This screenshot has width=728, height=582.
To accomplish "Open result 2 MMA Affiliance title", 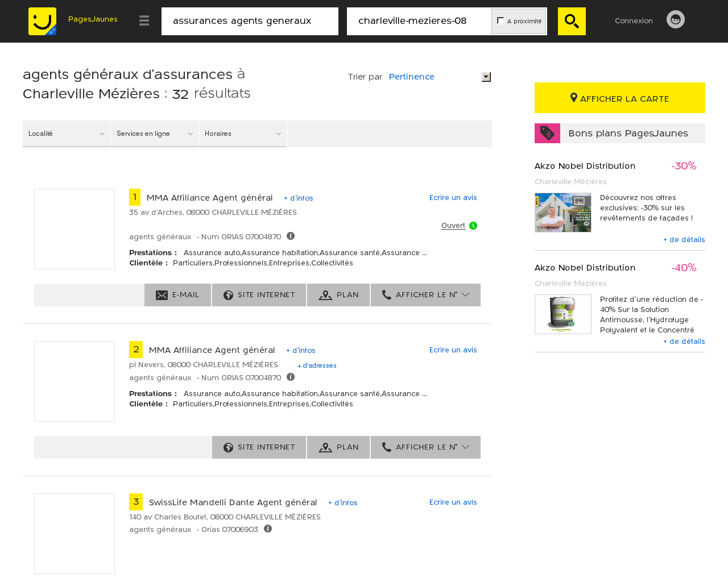I will click(x=212, y=350).
